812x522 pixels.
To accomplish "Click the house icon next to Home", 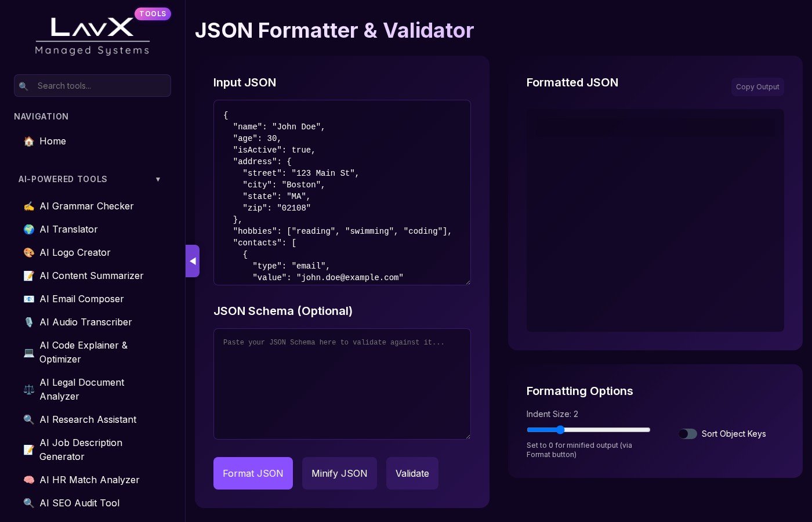I will click(x=28, y=142).
